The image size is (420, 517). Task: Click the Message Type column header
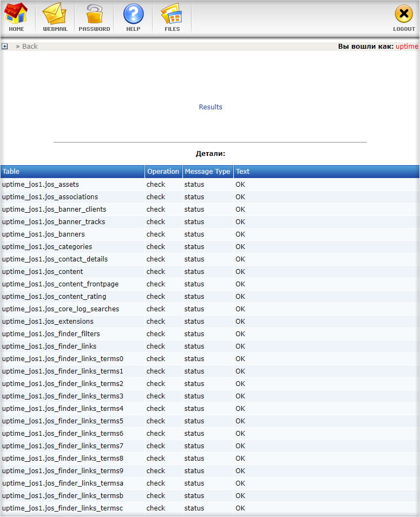click(208, 172)
